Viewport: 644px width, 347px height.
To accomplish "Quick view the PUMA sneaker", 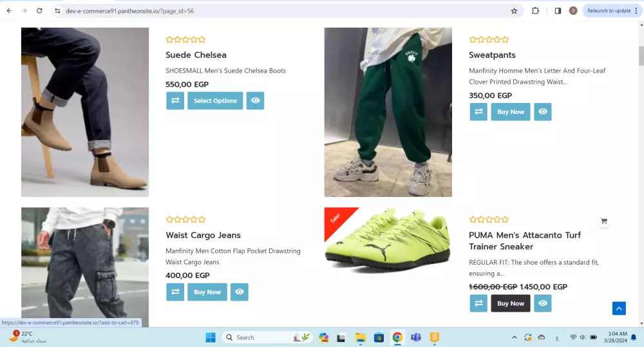I will point(542,303).
